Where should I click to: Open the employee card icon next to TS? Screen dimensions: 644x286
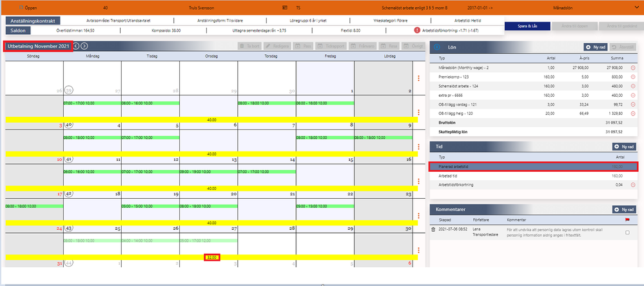[x=285, y=7]
